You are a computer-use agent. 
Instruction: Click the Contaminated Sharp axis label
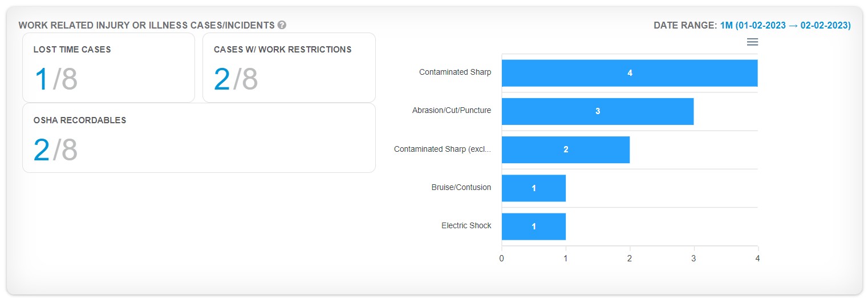[x=455, y=72]
